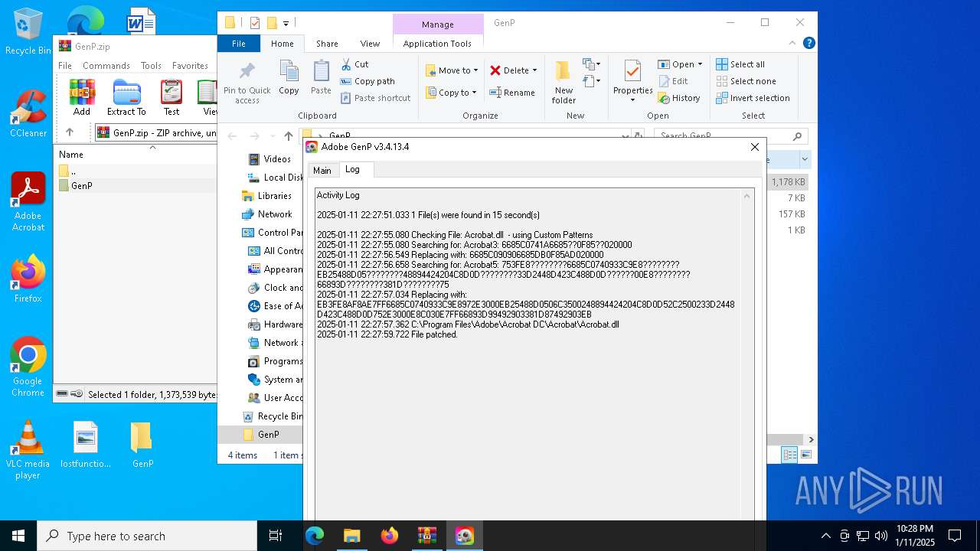Select Libraries in navigation pane
Viewport: 980px width, 551px height.
click(x=266, y=196)
